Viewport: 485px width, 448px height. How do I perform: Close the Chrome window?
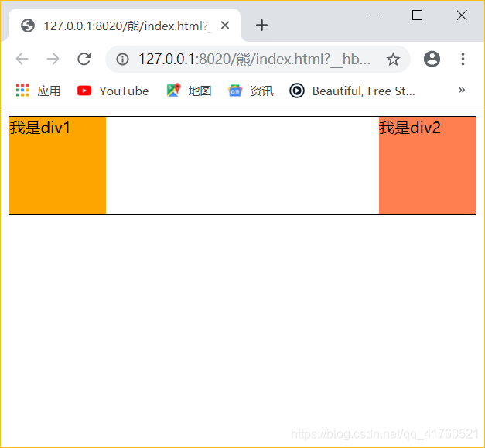coord(462,15)
